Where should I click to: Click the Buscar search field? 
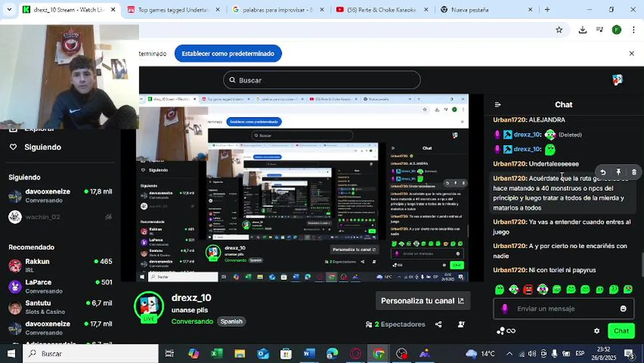(x=321, y=80)
